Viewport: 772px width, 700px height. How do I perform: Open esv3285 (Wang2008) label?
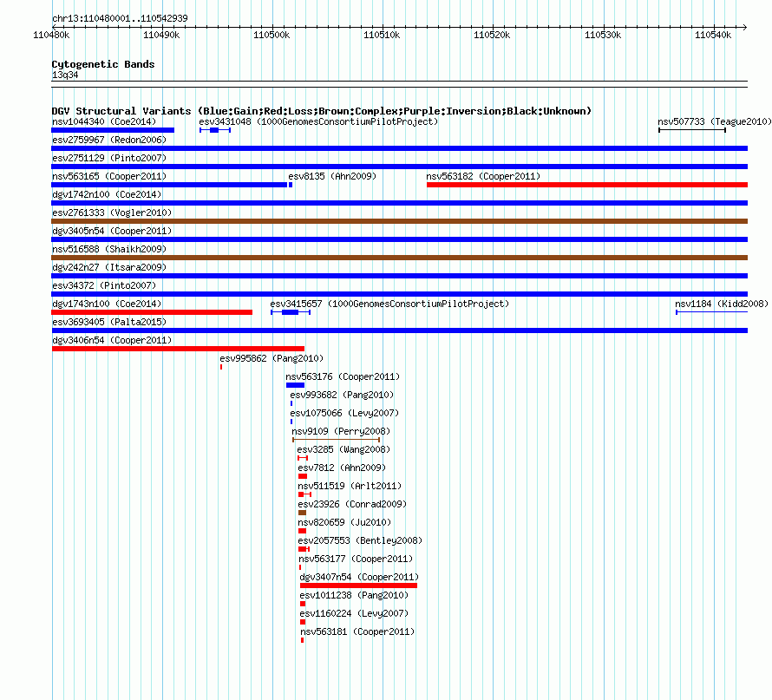pos(343,449)
